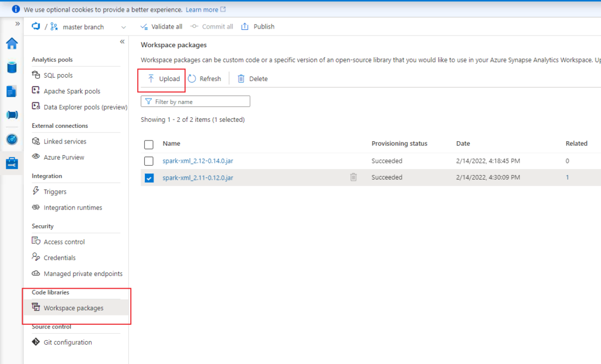Click Succeeded status of spark-xml_2.11 row
This screenshot has height=364, width=601.
tap(387, 177)
